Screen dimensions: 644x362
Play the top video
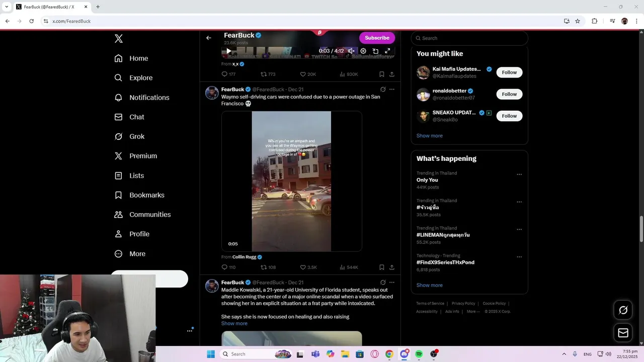[228, 51]
